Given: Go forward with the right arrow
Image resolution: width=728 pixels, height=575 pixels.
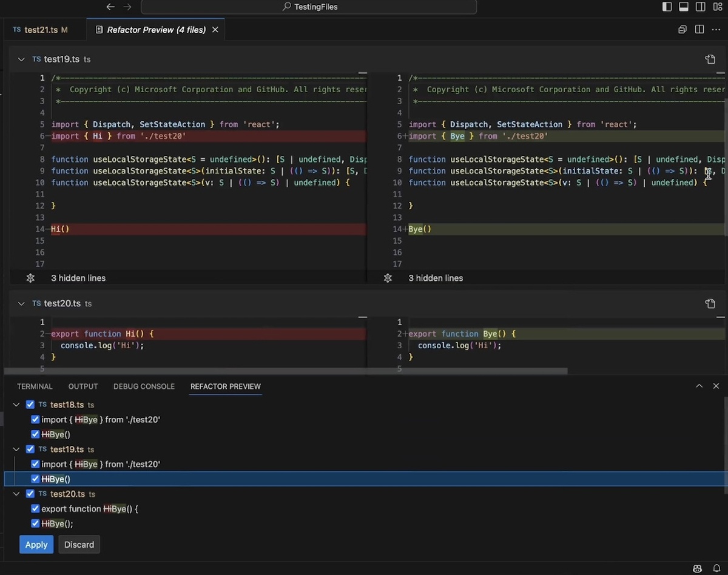Looking at the screenshot, I should click(x=127, y=7).
